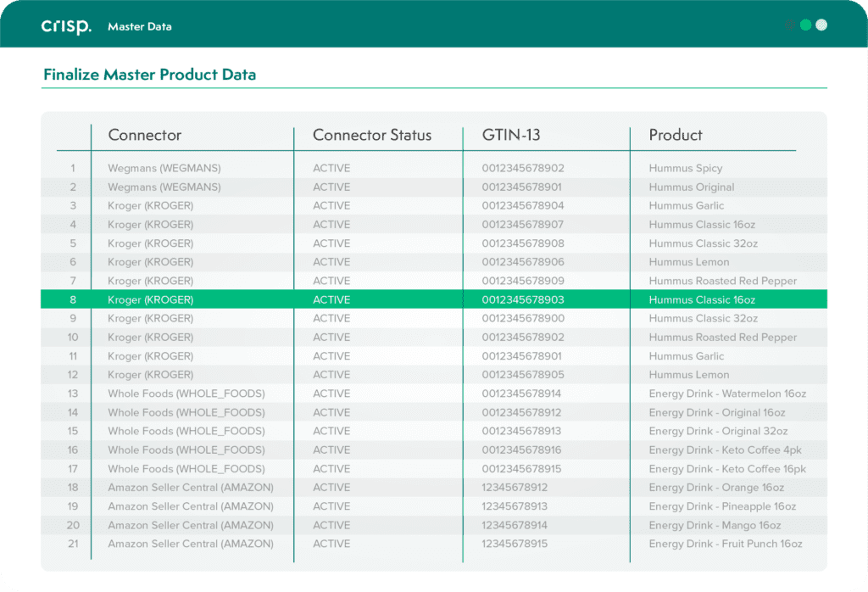The image size is (868, 592).
Task: Select Hummus Classic 32oz in row 5
Action: tap(703, 243)
